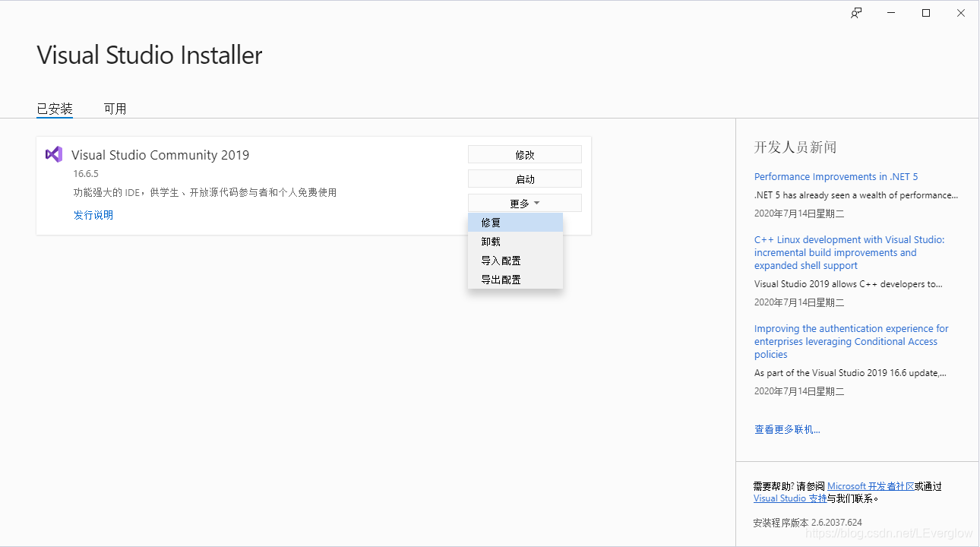The image size is (980, 547).
Task: Switch to the 已安装 tab
Action: pos(55,109)
